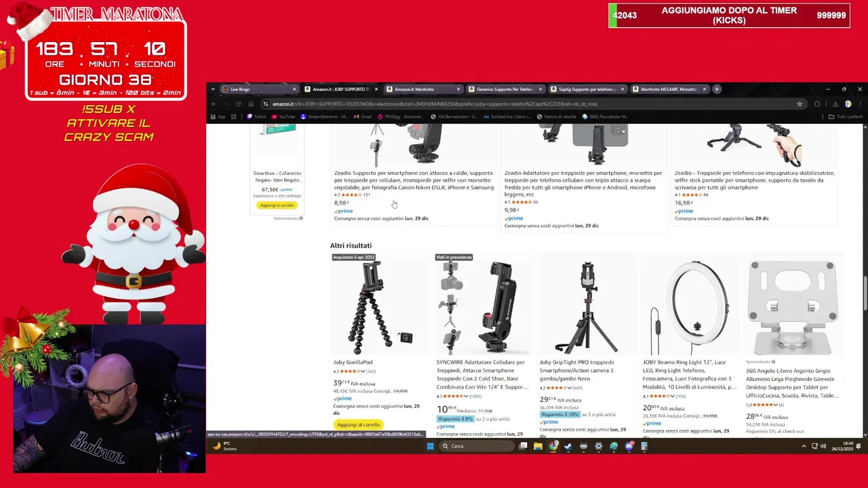Add Smartbox Cofanetto Regalo to cart
868x488 pixels.
[x=277, y=205]
